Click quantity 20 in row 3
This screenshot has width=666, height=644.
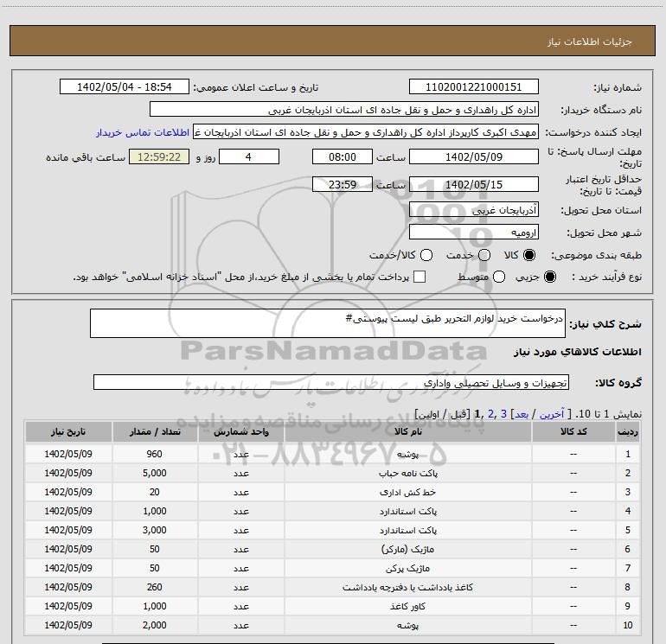click(155, 492)
